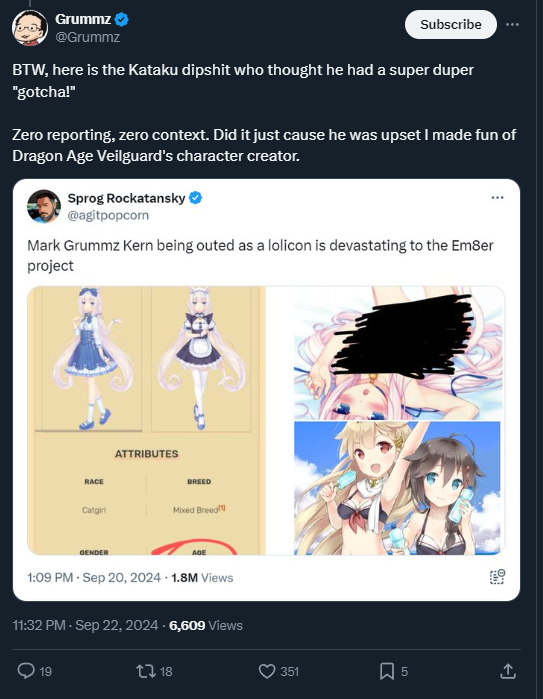543x699 pixels.
Task: Click the repost icon showing 18
Action: pos(144,671)
